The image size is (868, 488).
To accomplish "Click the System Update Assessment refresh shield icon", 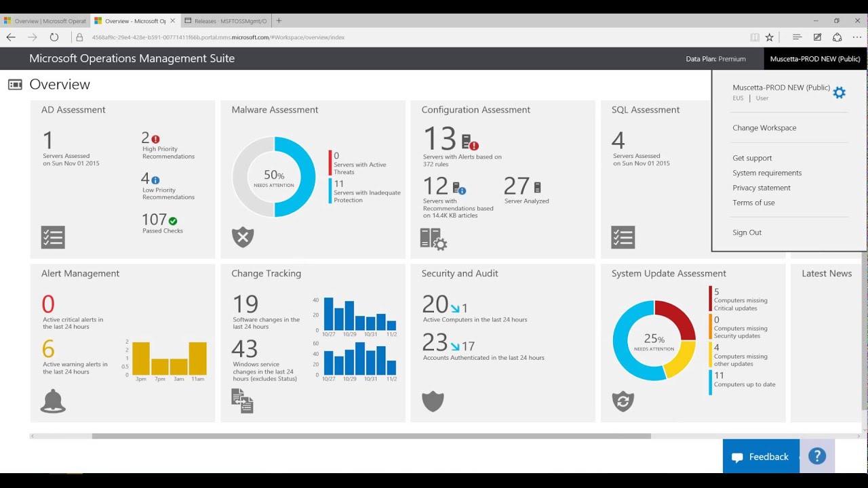I will click(x=623, y=401).
